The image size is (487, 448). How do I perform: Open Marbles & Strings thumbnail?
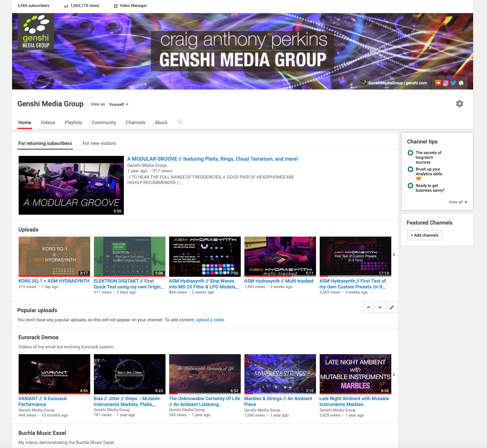pos(280,374)
